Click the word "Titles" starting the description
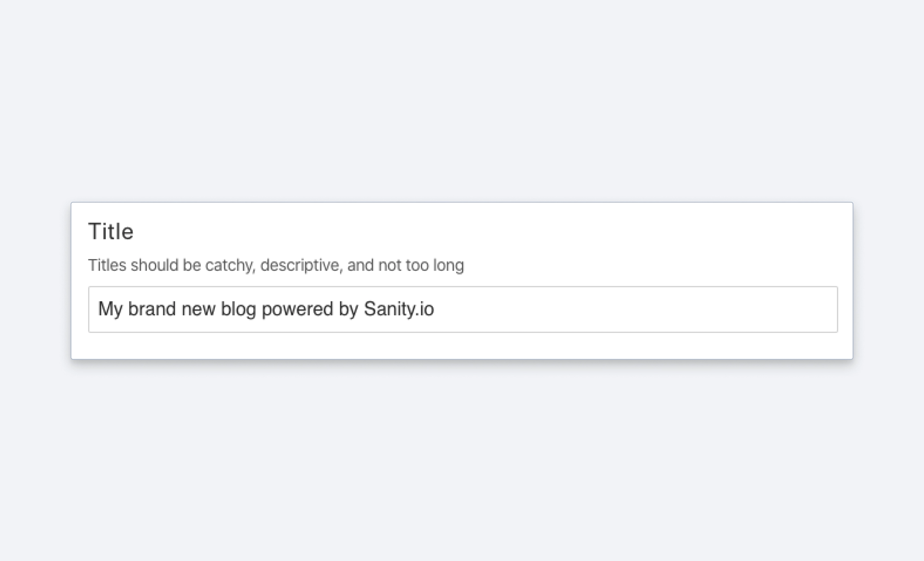The image size is (924, 561). pyautogui.click(x=107, y=265)
